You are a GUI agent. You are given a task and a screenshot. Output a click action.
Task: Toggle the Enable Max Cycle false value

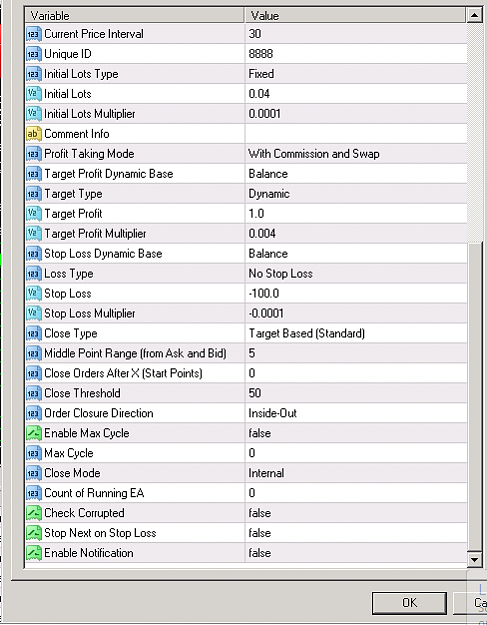point(356,433)
